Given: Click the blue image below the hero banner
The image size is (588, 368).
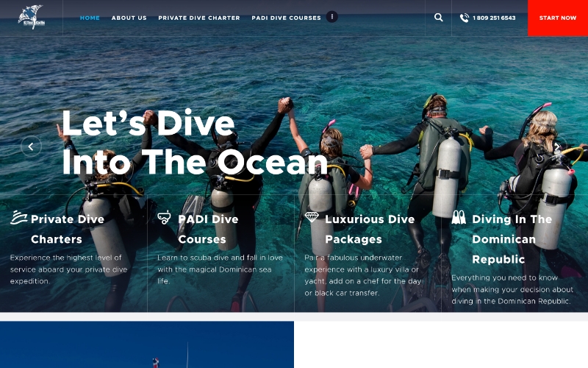Looking at the screenshot, I should [147, 345].
